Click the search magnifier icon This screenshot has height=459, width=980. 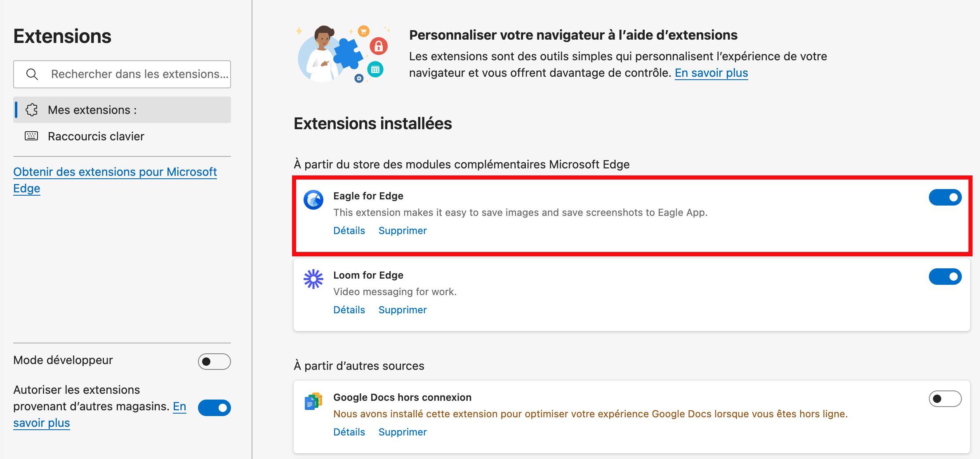point(32,74)
